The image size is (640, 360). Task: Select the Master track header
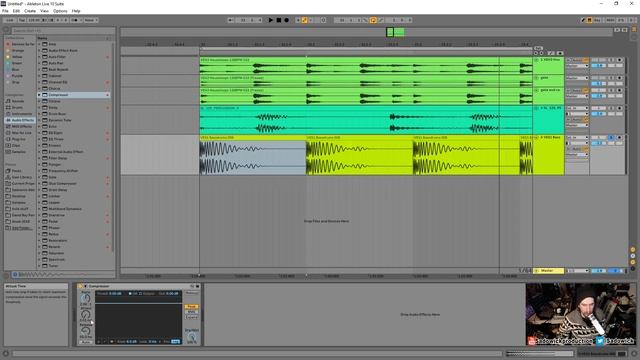(549, 271)
